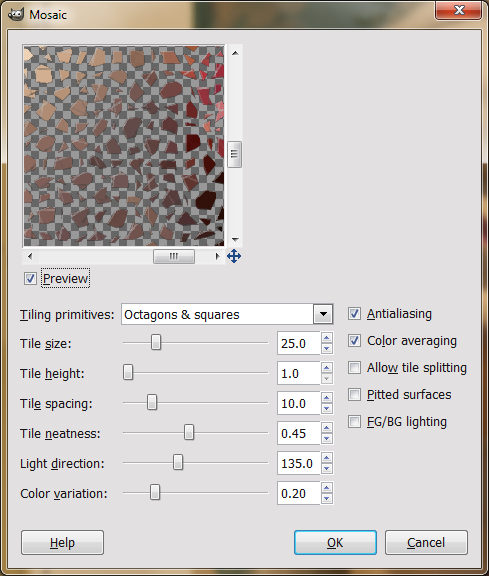This screenshot has width=489, height=576.
Task: Click the OK button
Action: (x=335, y=543)
